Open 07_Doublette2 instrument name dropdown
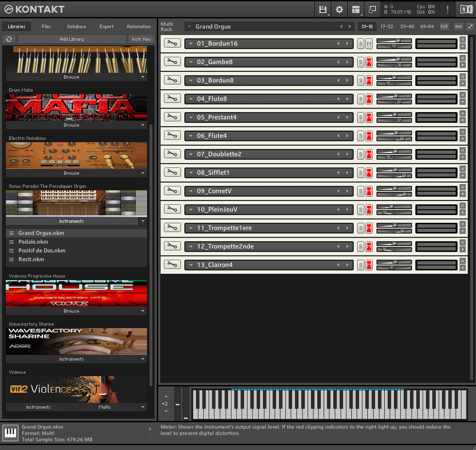The image size is (476, 450). pos(191,154)
